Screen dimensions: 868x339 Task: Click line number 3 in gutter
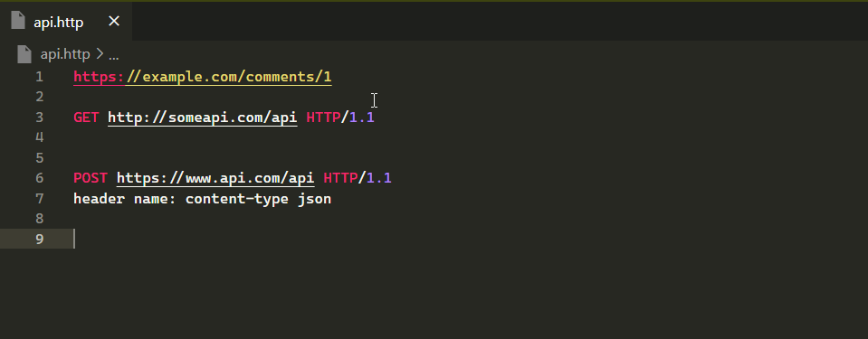pyautogui.click(x=39, y=118)
